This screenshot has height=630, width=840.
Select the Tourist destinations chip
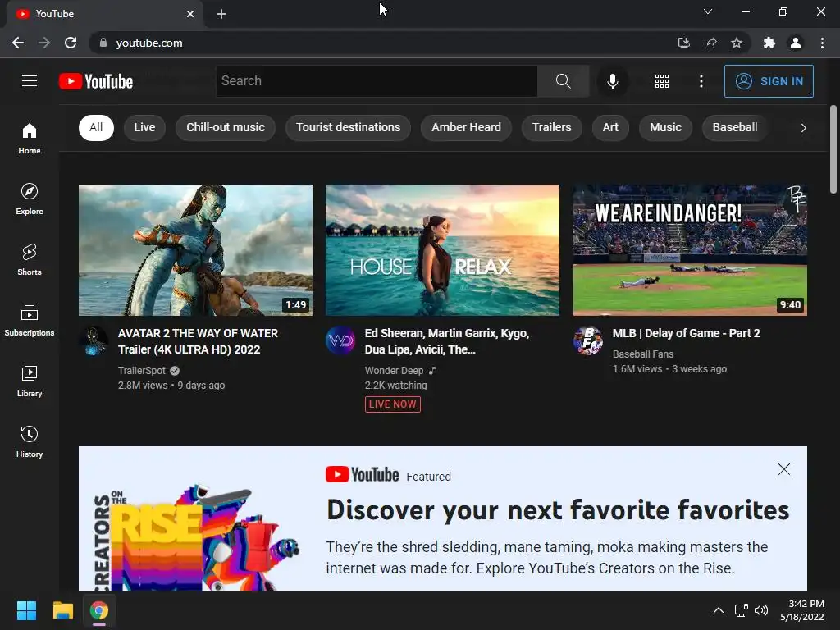click(x=348, y=127)
